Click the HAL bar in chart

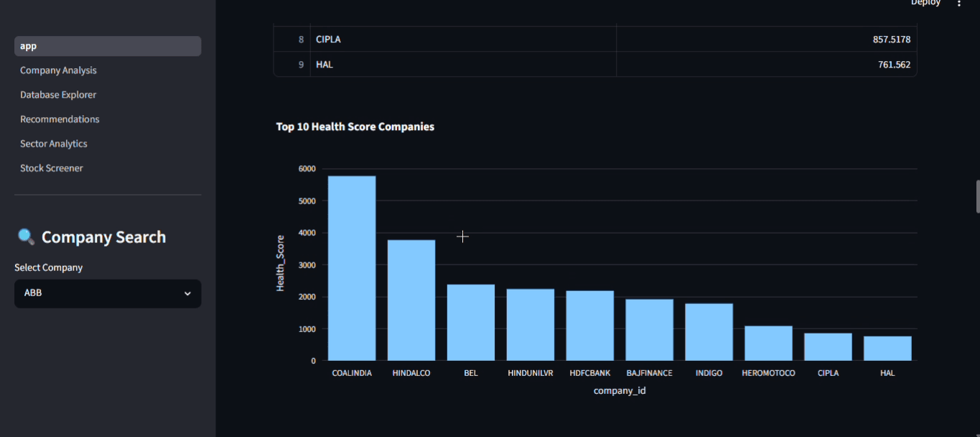(x=887, y=349)
